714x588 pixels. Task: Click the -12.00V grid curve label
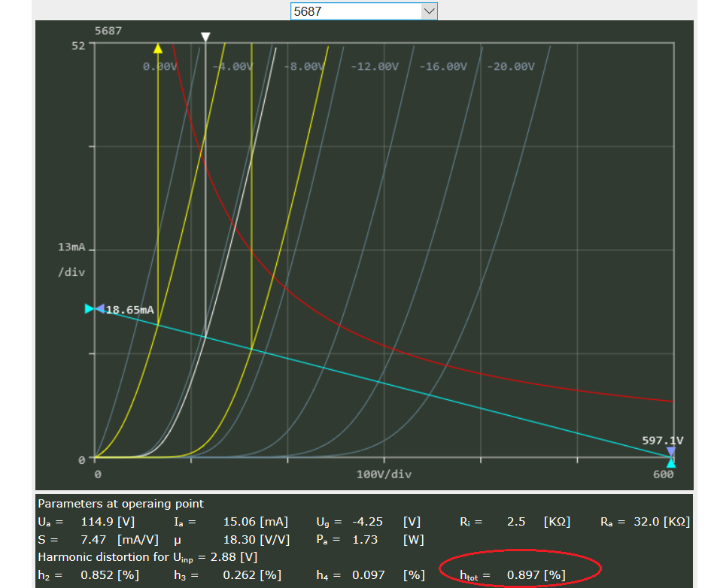(x=374, y=66)
